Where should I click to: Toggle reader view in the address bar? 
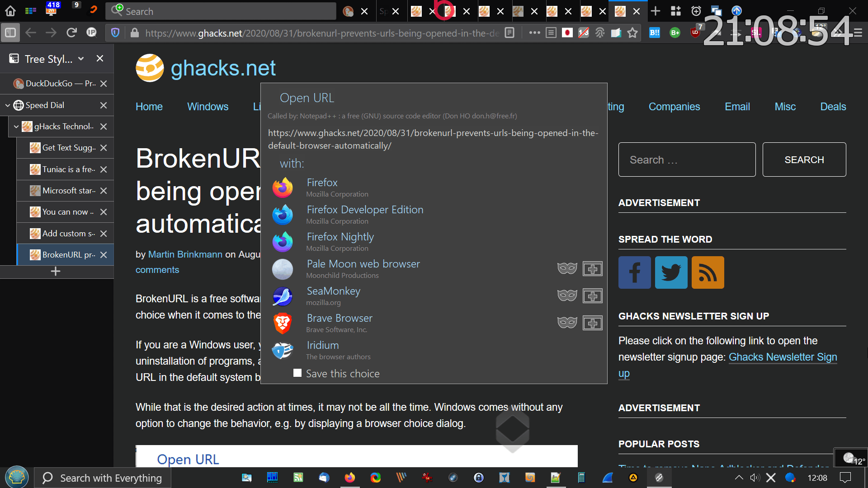coord(509,33)
